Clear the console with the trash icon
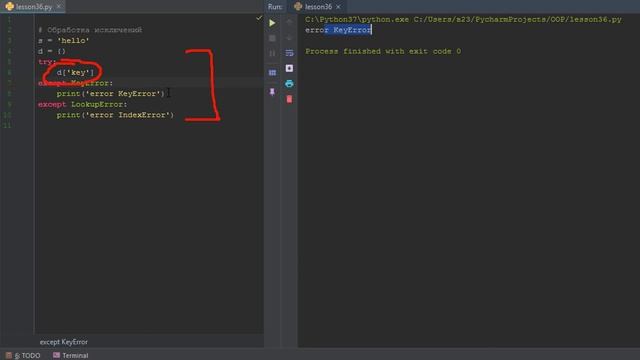The height and width of the screenshot is (360, 640). (x=289, y=99)
